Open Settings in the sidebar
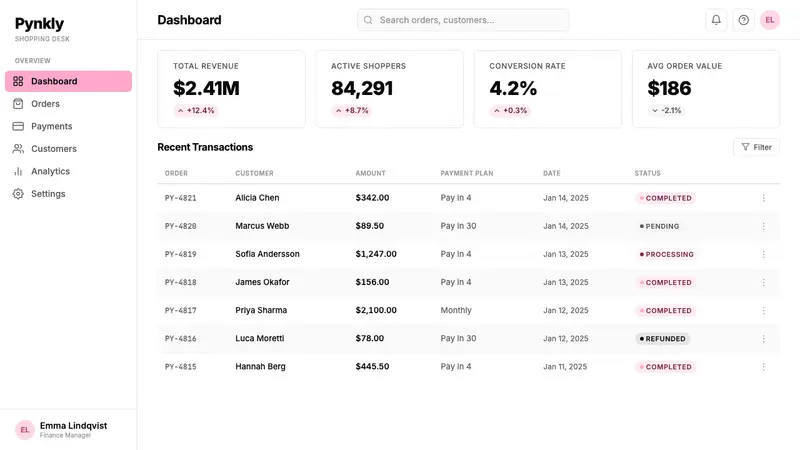Screen dimensions: 800x450 (68, 193)
